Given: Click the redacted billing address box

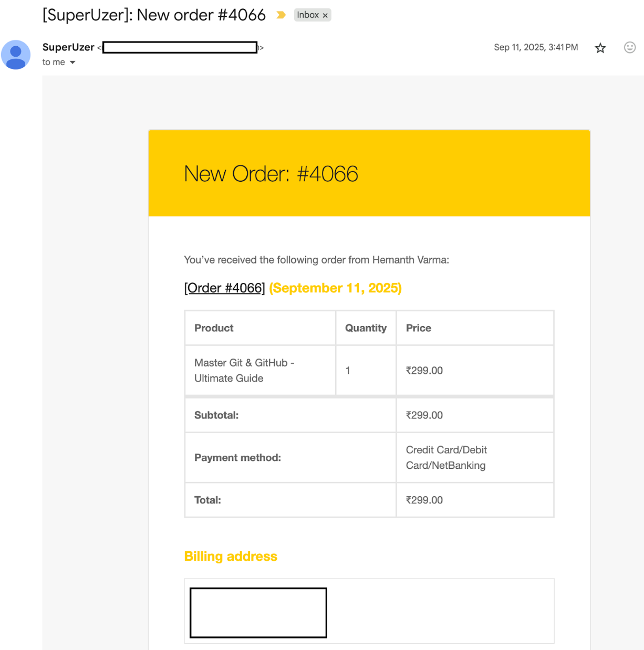Looking at the screenshot, I should 258,613.
